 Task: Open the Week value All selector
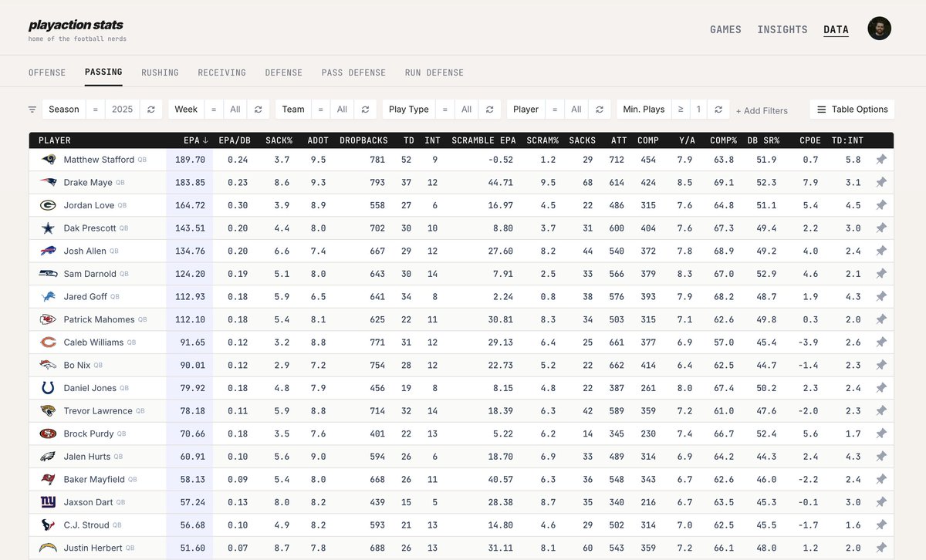[x=235, y=110]
